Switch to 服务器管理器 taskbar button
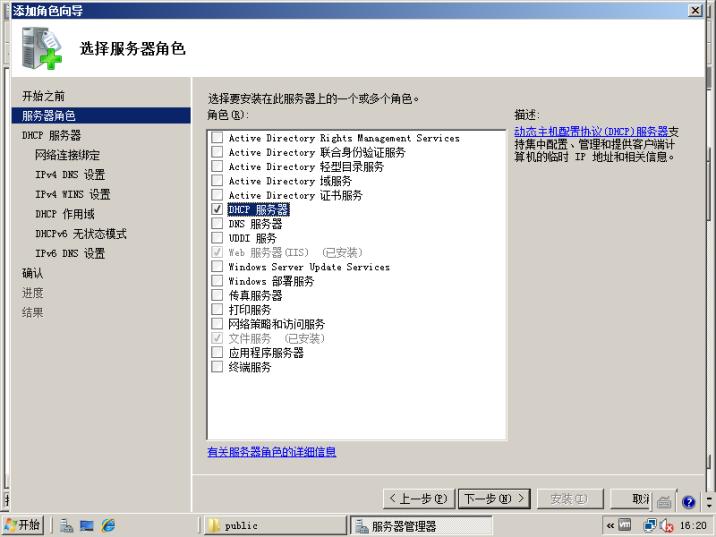This screenshot has height=537, width=716. click(x=421, y=526)
